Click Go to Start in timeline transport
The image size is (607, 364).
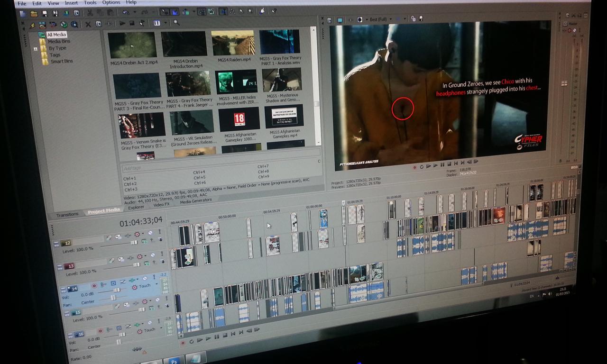[233, 334]
